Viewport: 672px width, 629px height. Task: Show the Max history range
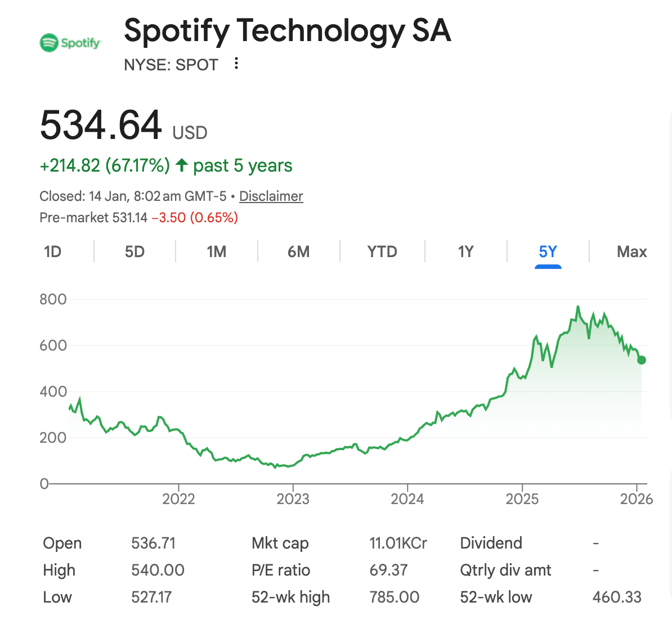pos(631,251)
